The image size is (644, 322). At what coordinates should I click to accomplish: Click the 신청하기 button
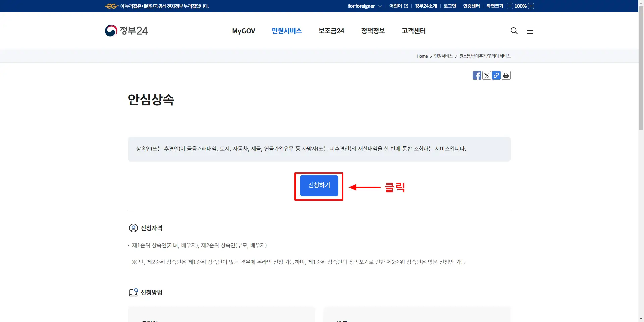(319, 186)
